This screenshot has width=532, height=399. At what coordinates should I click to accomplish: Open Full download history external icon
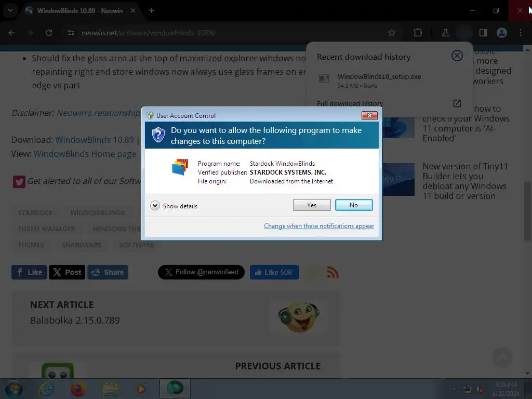point(457,103)
